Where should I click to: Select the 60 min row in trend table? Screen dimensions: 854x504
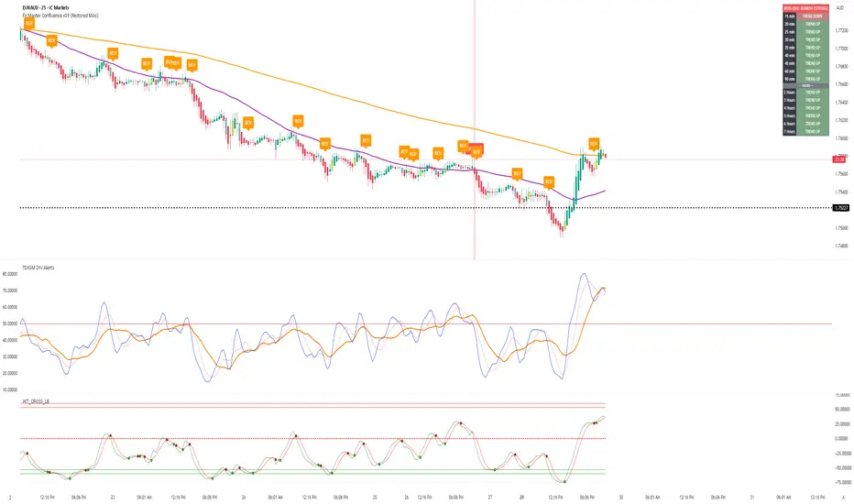coord(805,71)
